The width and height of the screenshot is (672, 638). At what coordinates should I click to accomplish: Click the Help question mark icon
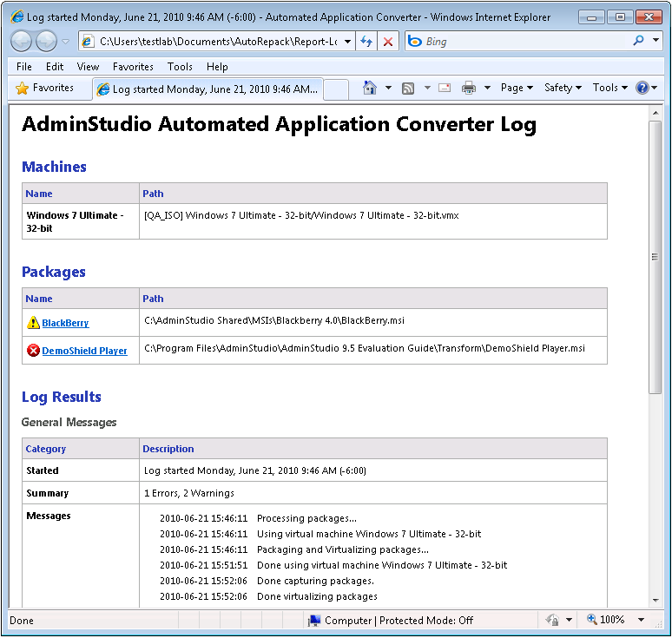click(642, 88)
